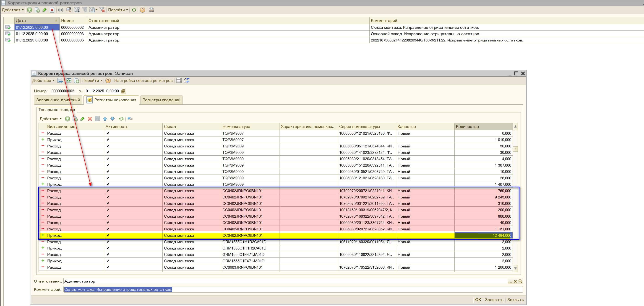The image size is (644, 306).
Task: Expand Действия dropdown above the goods table
Action: (x=50, y=119)
